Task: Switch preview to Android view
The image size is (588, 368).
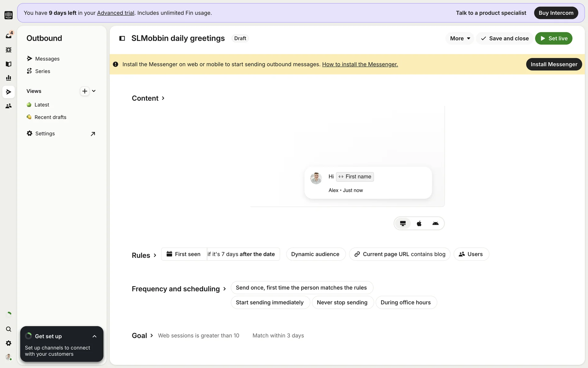Action: pos(435,223)
